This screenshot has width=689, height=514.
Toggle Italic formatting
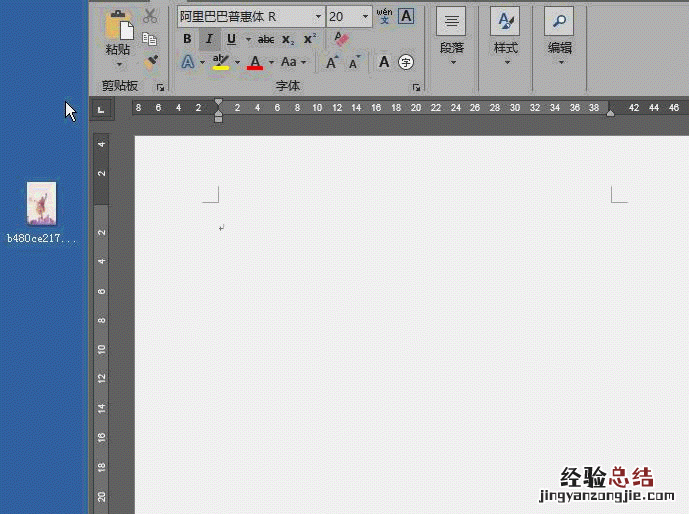point(209,39)
